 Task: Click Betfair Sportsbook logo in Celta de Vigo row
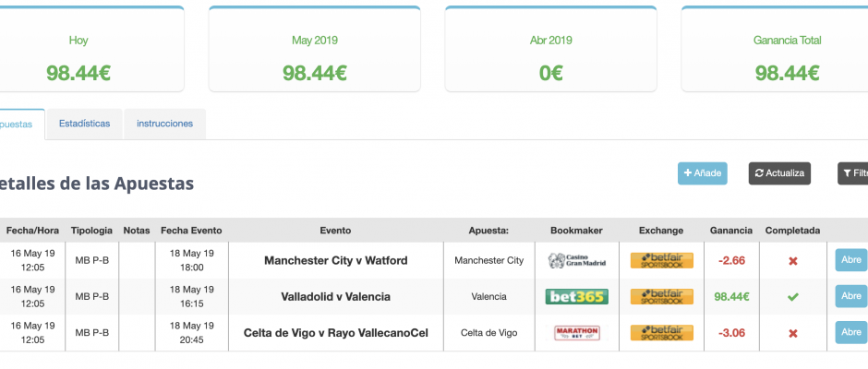tap(661, 333)
